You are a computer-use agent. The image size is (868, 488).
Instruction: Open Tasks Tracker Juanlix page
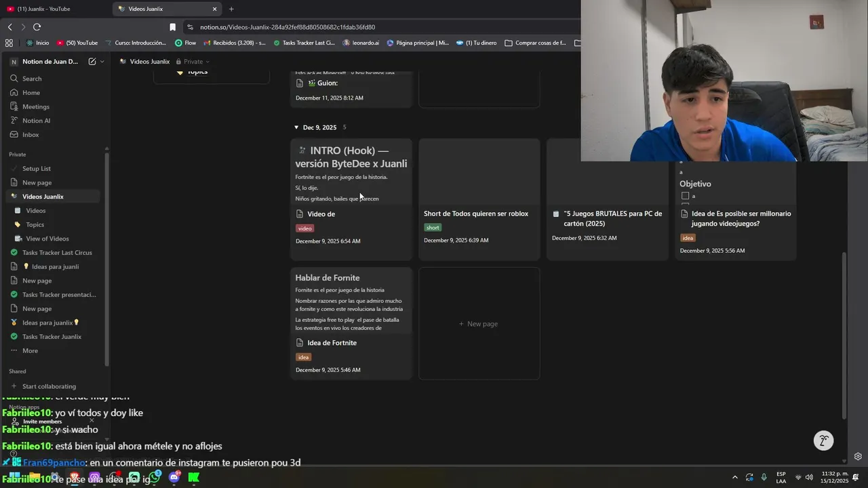[x=54, y=337]
